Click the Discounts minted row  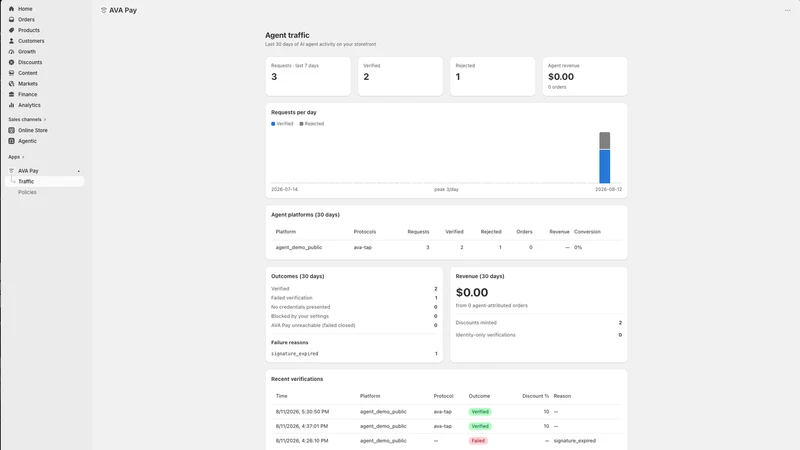[539, 323]
